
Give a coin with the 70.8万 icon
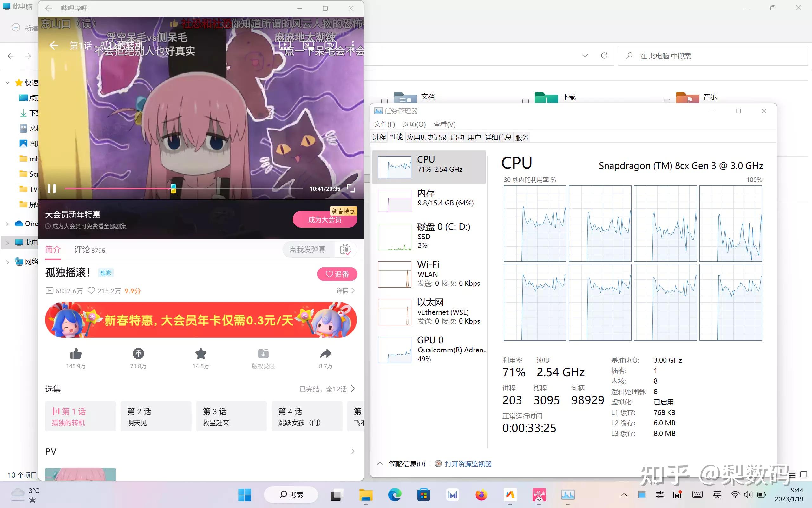click(x=138, y=353)
